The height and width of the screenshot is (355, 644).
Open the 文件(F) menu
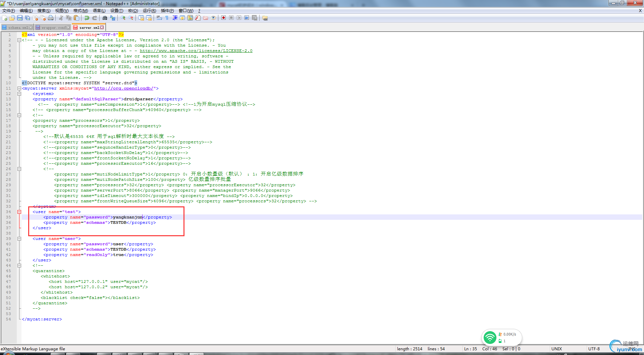tap(9, 11)
